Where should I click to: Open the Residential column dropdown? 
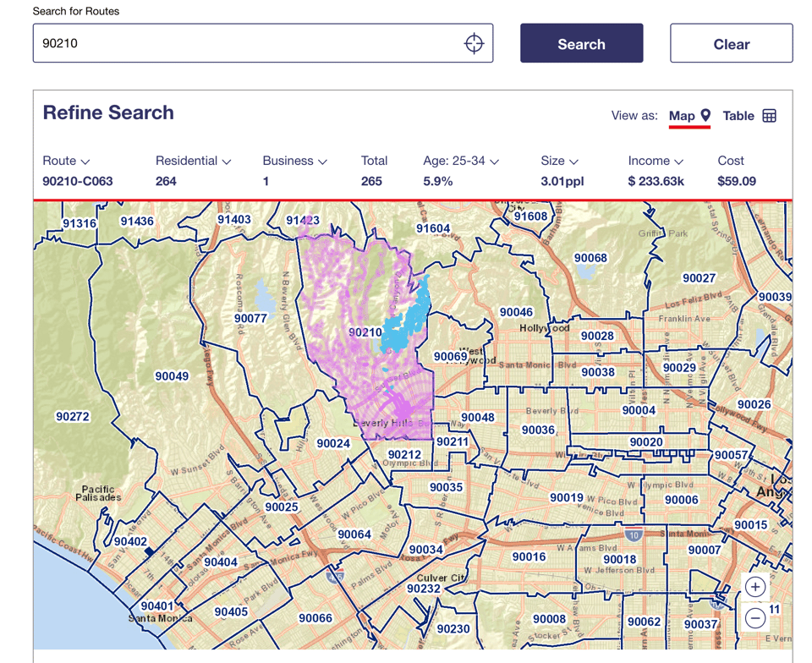193,161
